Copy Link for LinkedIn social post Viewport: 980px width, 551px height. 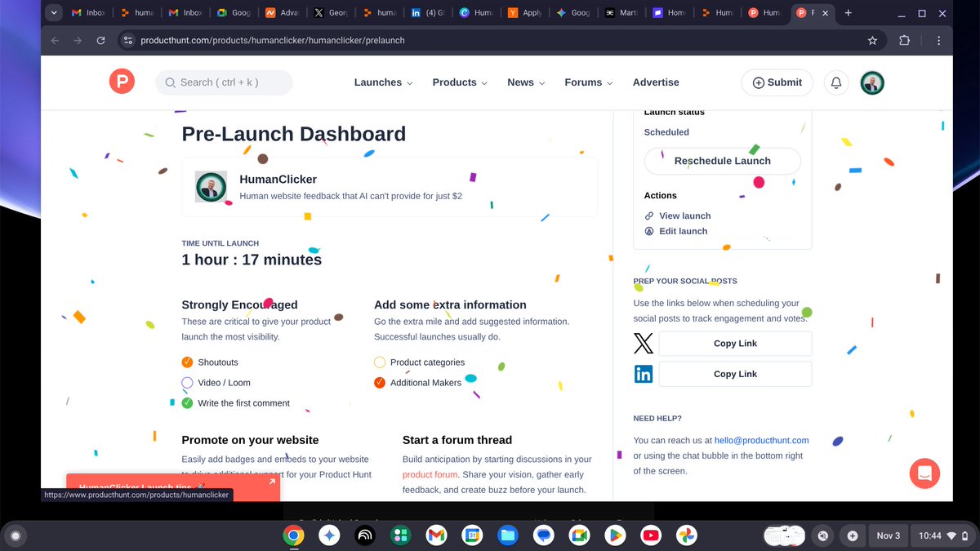coord(735,374)
